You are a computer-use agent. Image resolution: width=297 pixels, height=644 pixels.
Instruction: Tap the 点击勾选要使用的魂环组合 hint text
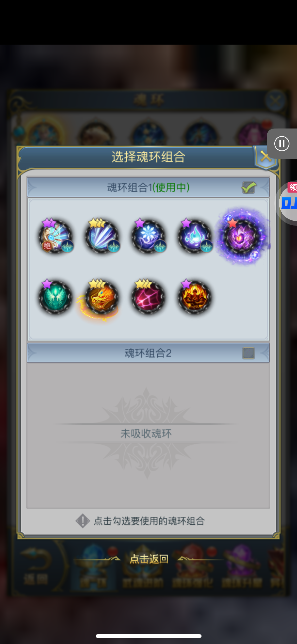(149, 521)
